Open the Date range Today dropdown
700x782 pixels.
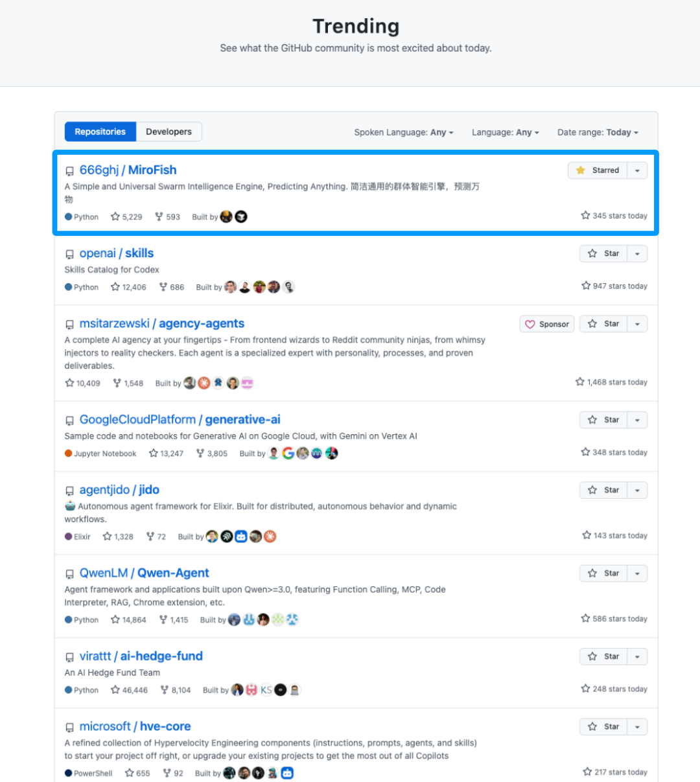[598, 132]
